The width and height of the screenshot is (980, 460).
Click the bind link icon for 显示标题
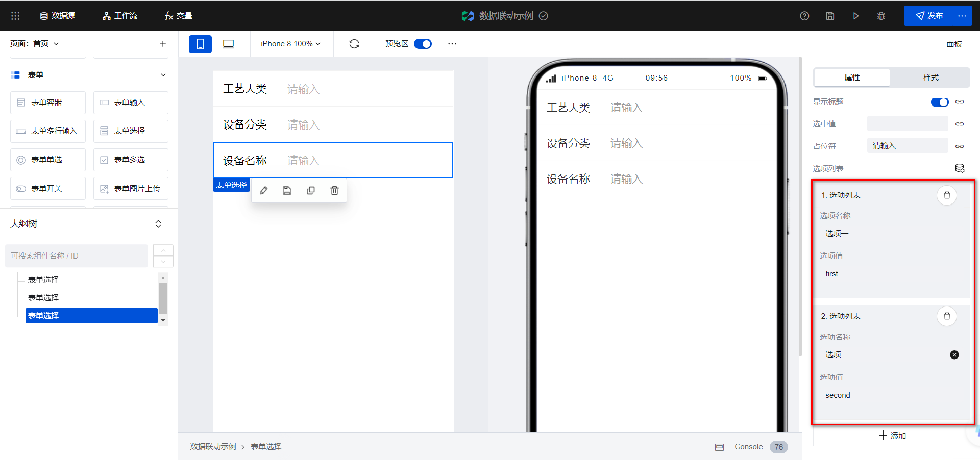[x=960, y=102]
